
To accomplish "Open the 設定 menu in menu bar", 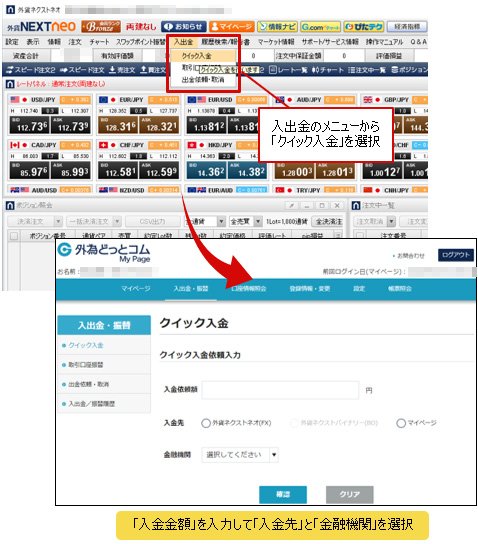I will coord(12,42).
